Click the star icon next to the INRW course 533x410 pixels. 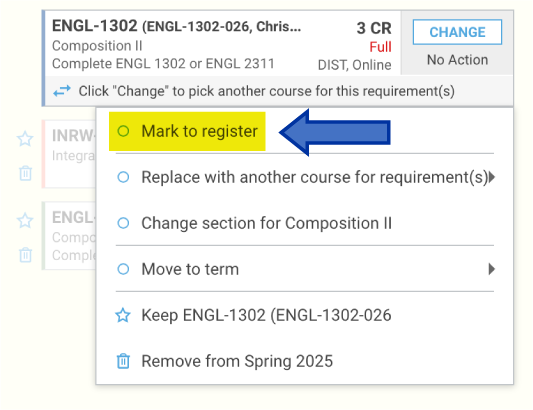[25, 139]
